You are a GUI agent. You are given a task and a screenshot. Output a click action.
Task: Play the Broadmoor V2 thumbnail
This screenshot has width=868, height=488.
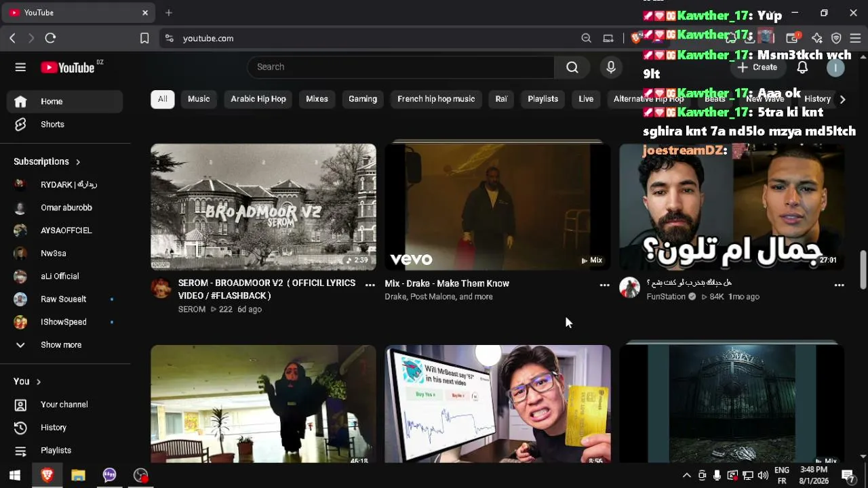[x=264, y=207]
